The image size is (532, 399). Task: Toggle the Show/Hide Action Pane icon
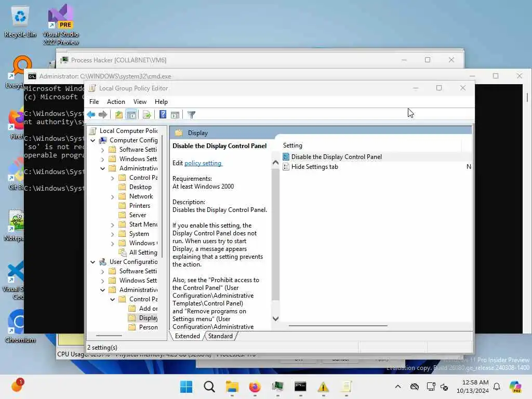175,115
